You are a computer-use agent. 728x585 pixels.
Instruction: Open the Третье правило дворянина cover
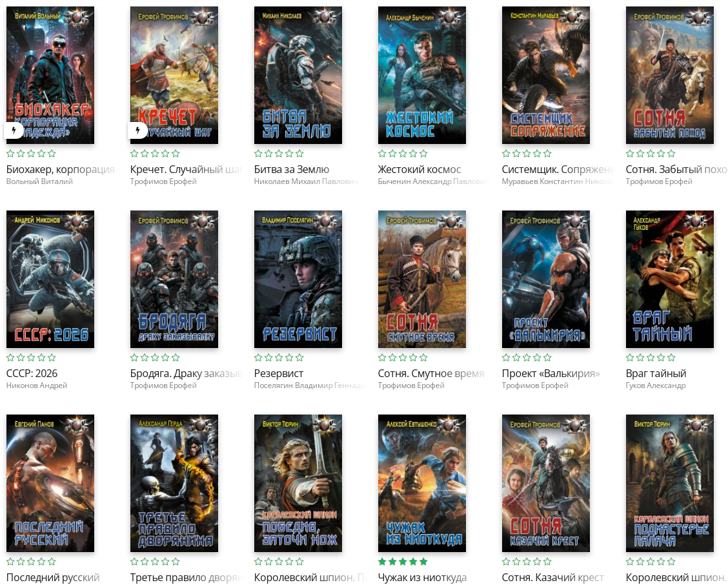[174, 483]
